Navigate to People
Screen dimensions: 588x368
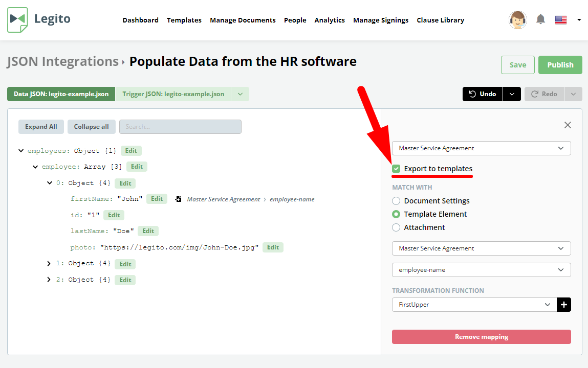295,20
